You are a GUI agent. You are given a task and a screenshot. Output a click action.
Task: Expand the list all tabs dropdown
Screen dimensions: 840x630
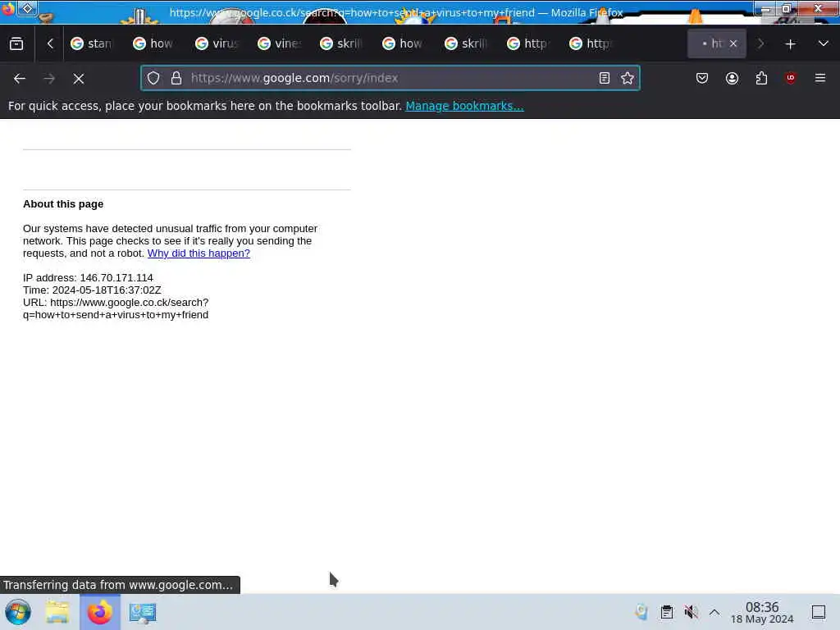824,43
